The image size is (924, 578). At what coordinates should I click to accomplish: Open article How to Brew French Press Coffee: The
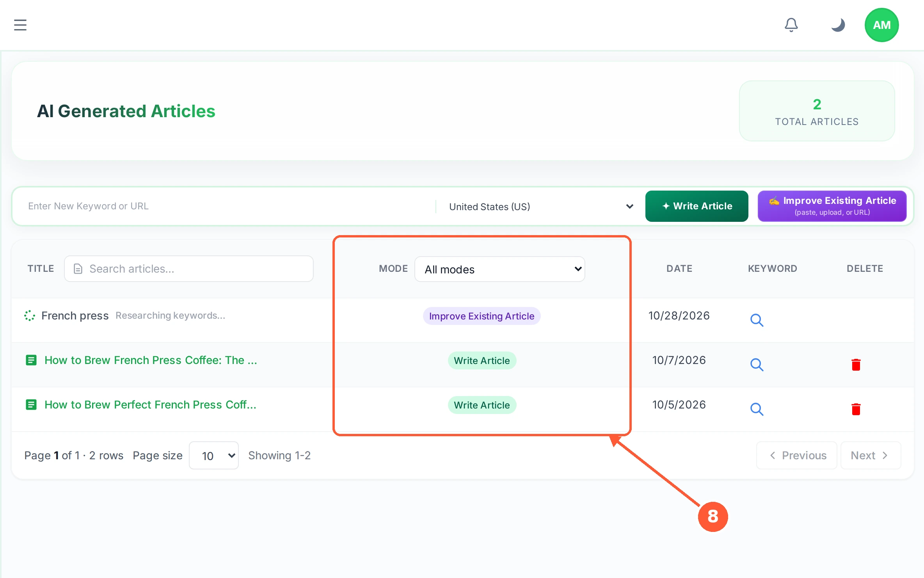pyautogui.click(x=151, y=360)
